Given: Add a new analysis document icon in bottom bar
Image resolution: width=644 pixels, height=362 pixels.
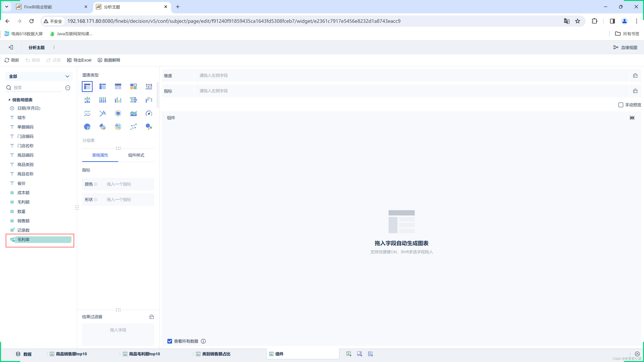Looking at the screenshot, I should click(x=370, y=354).
